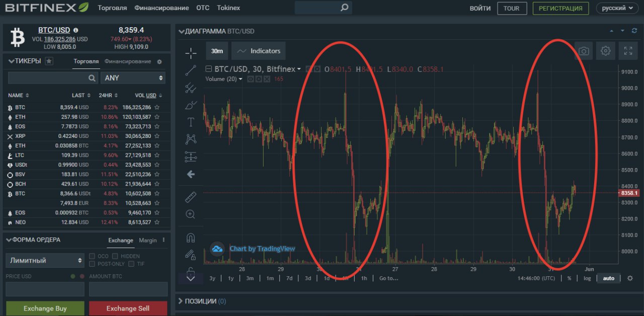Take a chart snapshot with camera icon
Screen dimensions: 644x316
coord(584,51)
